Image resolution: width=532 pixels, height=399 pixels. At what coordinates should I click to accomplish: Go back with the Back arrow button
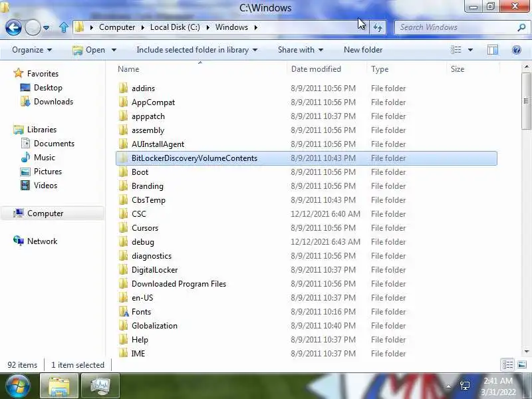click(13, 27)
